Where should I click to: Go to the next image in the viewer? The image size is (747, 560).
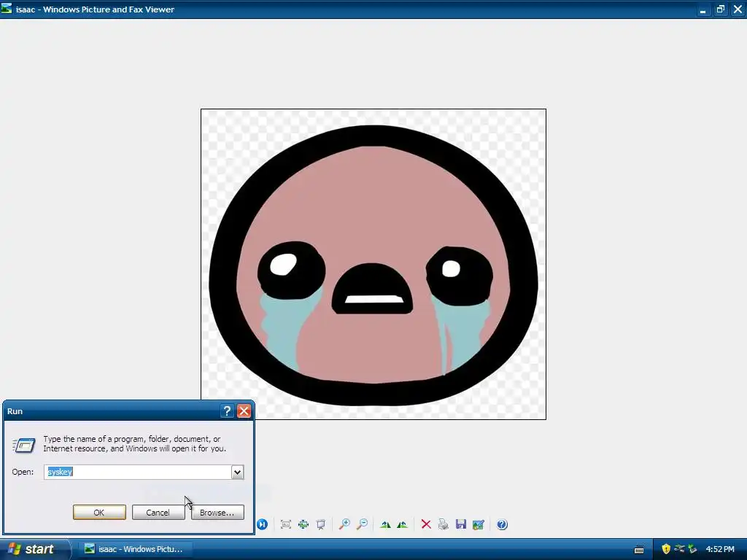[x=262, y=524]
